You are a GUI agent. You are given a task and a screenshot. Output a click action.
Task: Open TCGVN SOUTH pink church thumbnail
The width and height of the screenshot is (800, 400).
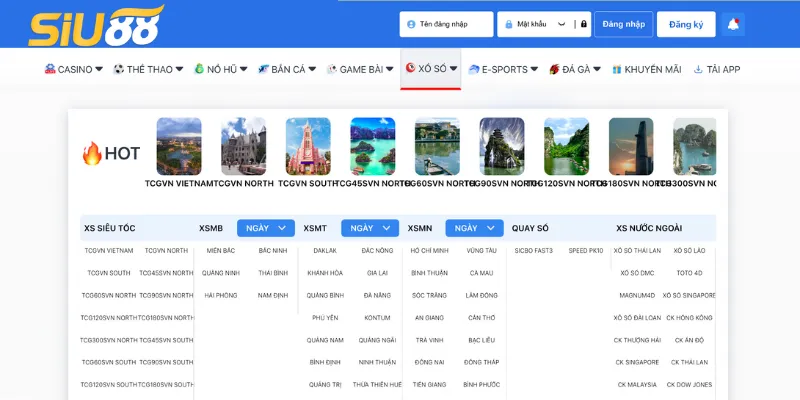click(308, 146)
